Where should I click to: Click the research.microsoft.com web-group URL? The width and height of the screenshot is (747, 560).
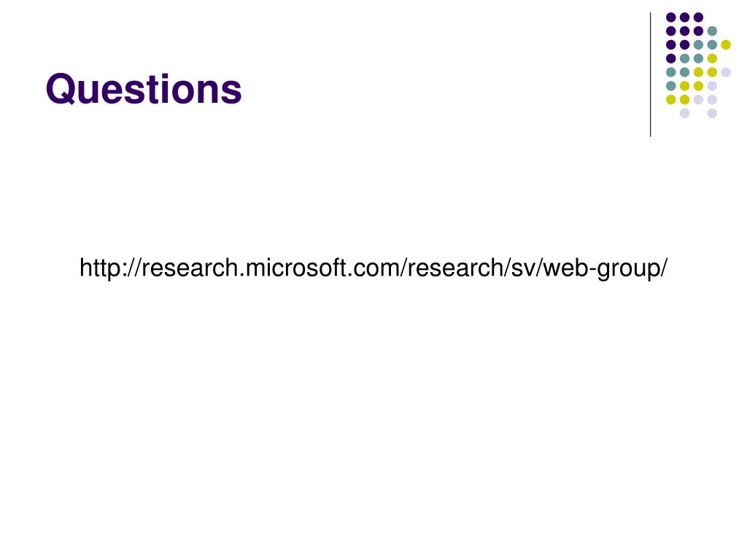click(373, 268)
